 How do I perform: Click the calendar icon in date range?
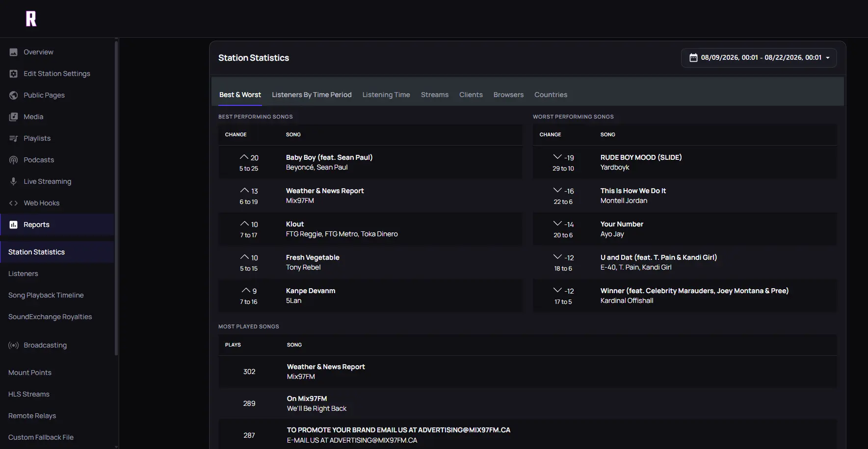[693, 58]
